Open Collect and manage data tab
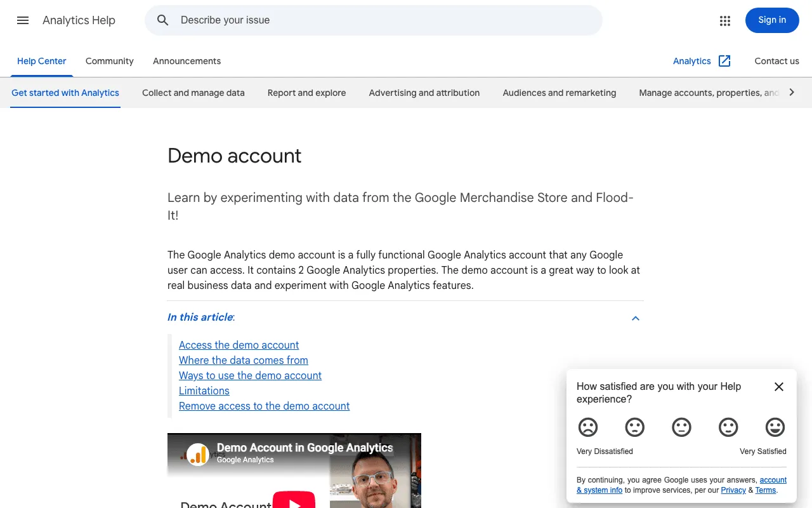Image resolution: width=812 pixels, height=508 pixels. coord(193,93)
